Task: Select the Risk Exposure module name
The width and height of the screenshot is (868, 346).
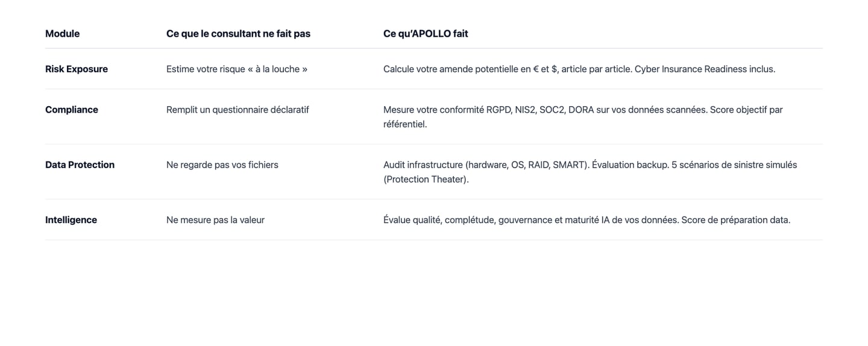Action: (77, 69)
